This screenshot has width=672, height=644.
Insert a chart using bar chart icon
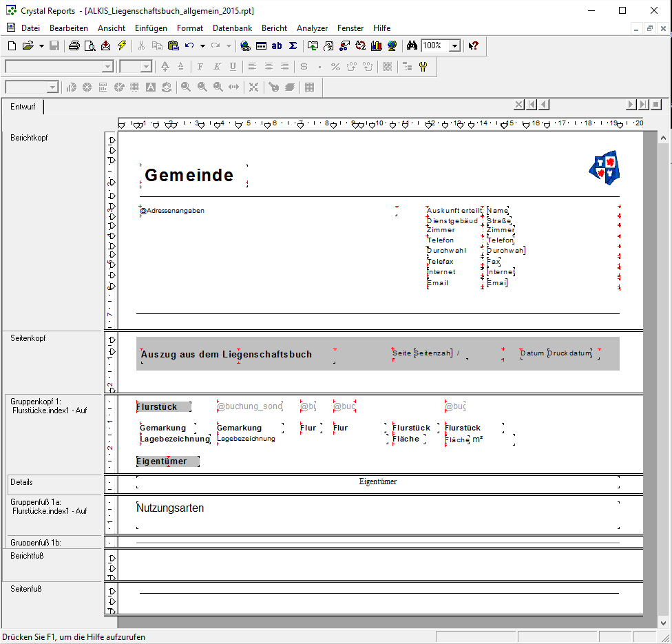(x=376, y=45)
